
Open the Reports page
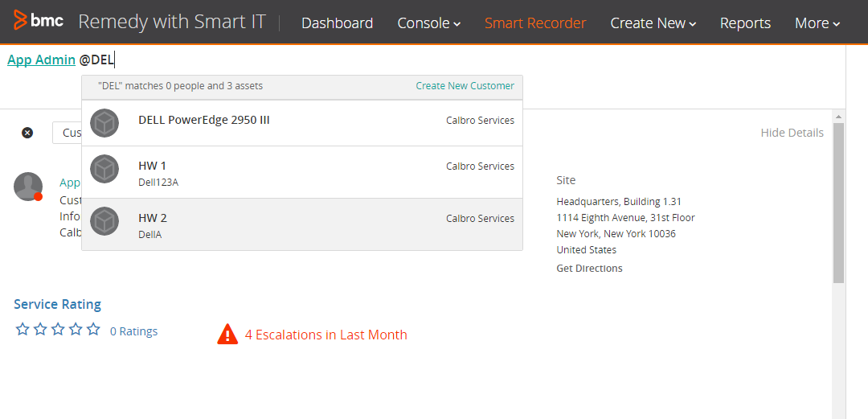click(x=745, y=23)
